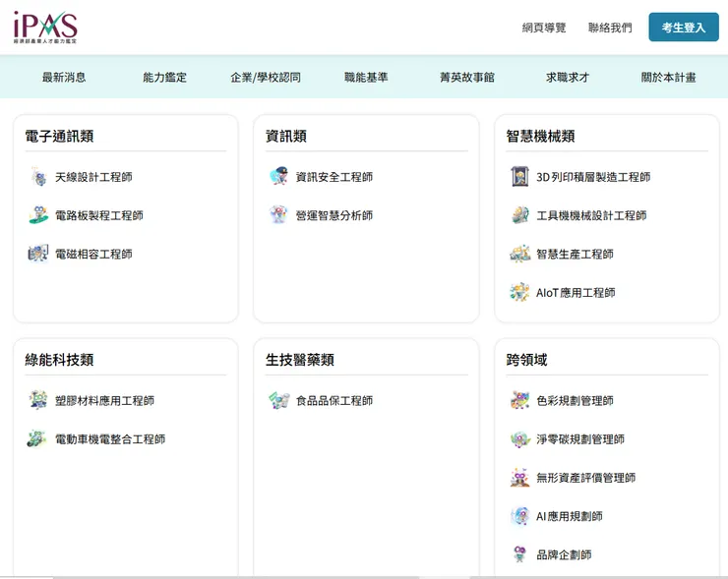Click the AIoT應用工程師 mascot icon

520,292
